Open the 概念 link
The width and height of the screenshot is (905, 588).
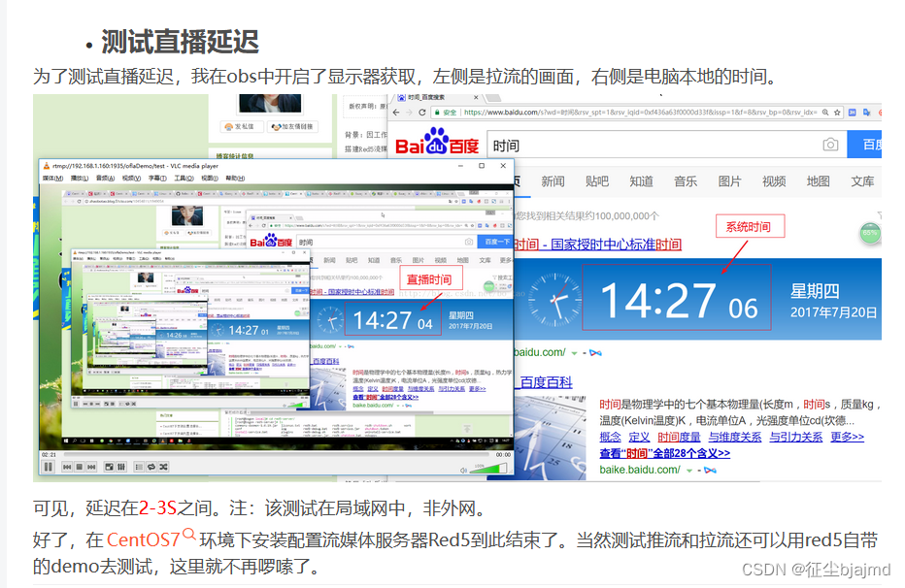[x=610, y=437]
